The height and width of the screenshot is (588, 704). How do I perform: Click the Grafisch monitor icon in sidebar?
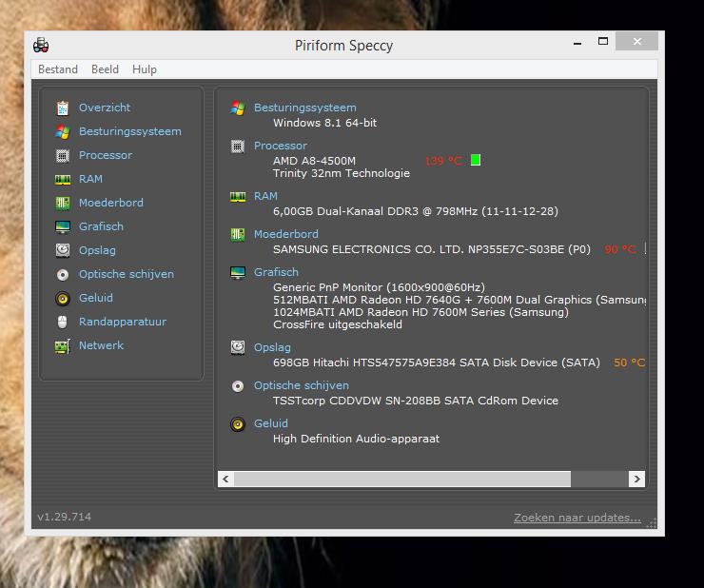coord(63,227)
